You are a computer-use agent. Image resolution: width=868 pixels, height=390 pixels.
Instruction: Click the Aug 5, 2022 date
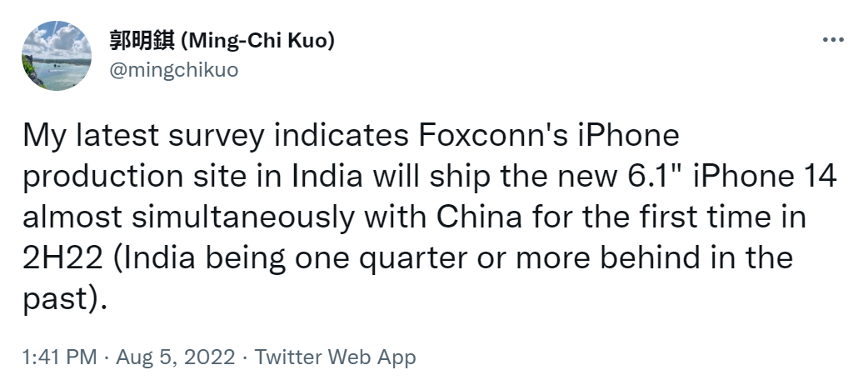pyautogui.click(x=175, y=357)
